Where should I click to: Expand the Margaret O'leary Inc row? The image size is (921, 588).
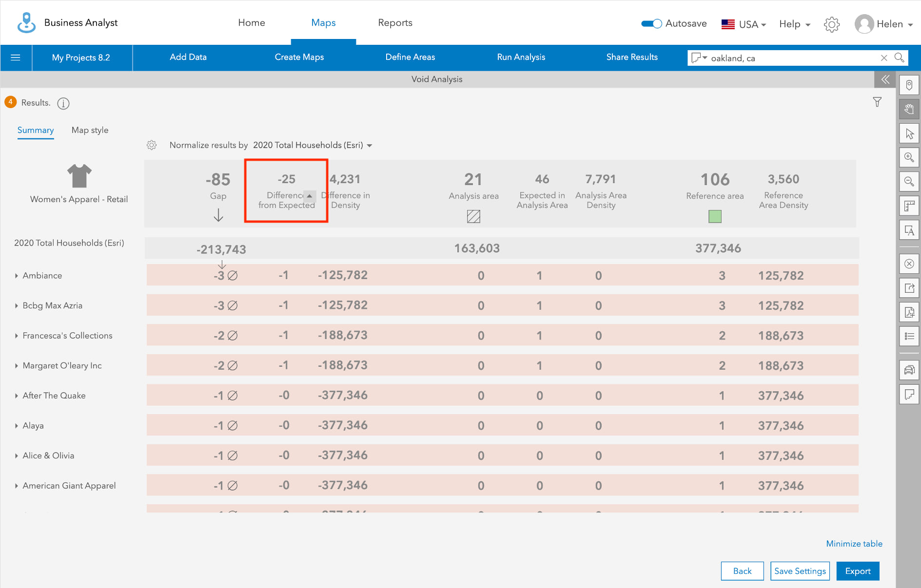click(17, 366)
